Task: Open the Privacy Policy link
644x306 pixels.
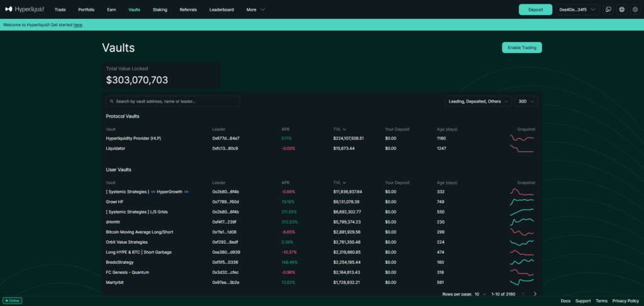Action: [626, 301]
